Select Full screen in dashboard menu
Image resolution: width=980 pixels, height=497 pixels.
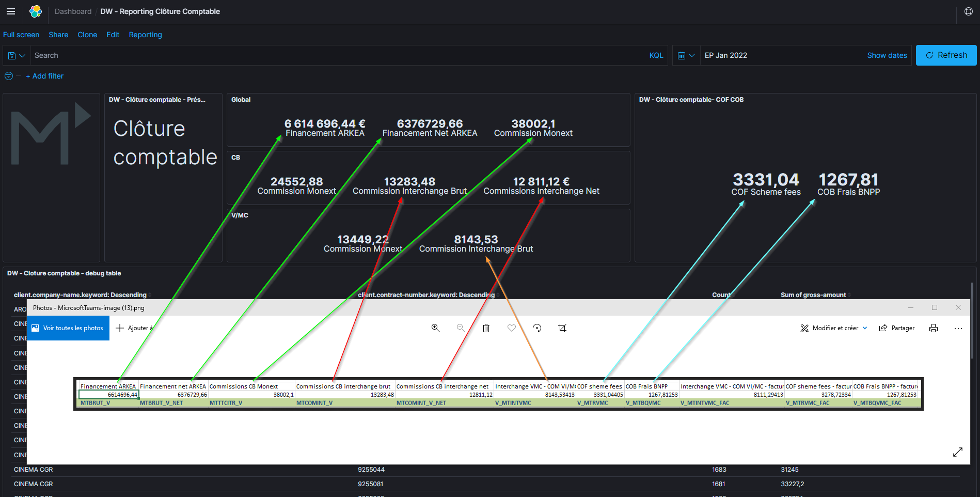(21, 35)
